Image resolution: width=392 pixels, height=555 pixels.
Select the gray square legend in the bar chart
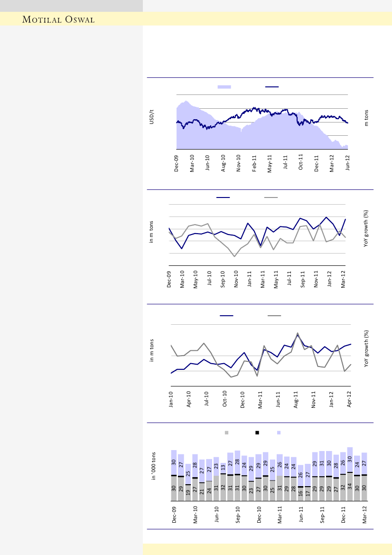click(x=227, y=433)
